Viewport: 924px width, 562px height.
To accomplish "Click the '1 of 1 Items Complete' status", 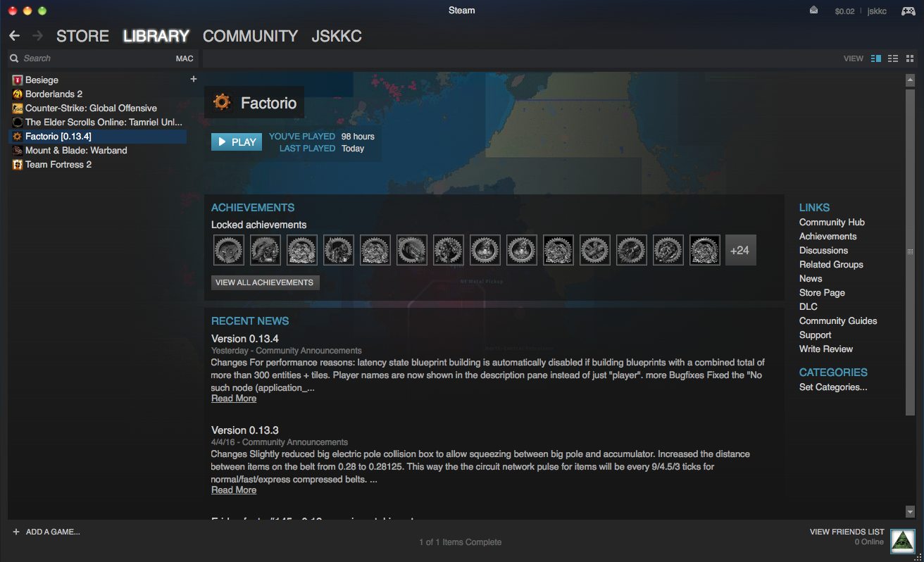I will (x=461, y=542).
